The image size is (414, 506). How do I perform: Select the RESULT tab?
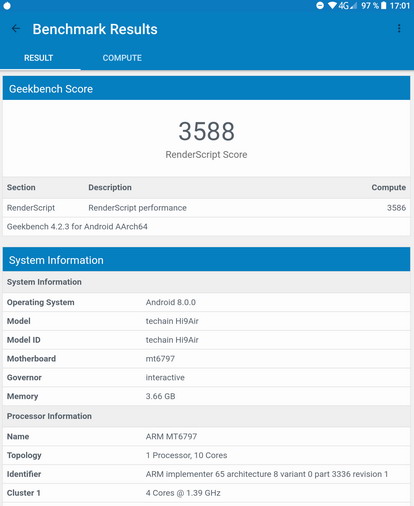click(x=38, y=58)
